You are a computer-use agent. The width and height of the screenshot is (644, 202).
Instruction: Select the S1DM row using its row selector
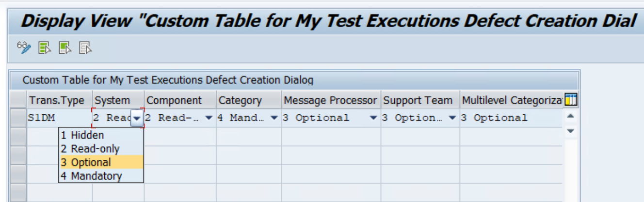[19, 118]
